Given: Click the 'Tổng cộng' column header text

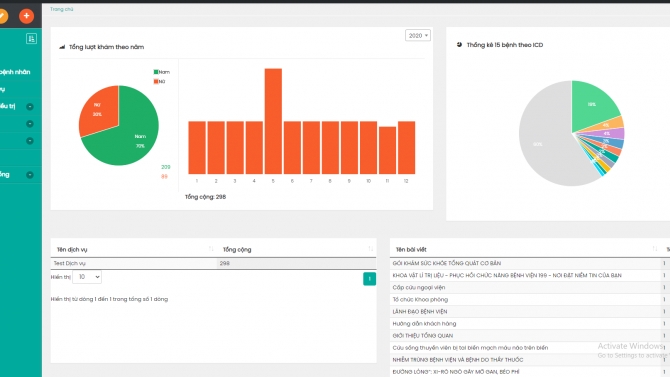Looking at the screenshot, I should click(237, 249).
